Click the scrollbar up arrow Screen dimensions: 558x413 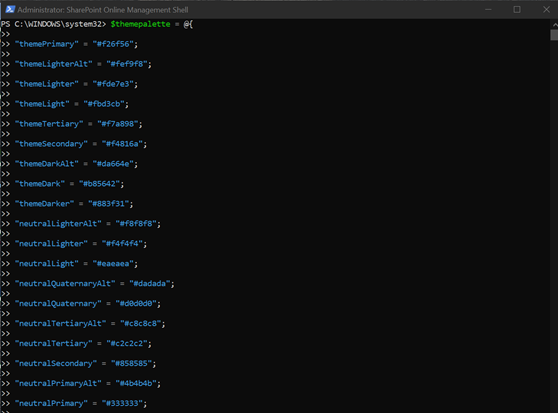(554, 25)
